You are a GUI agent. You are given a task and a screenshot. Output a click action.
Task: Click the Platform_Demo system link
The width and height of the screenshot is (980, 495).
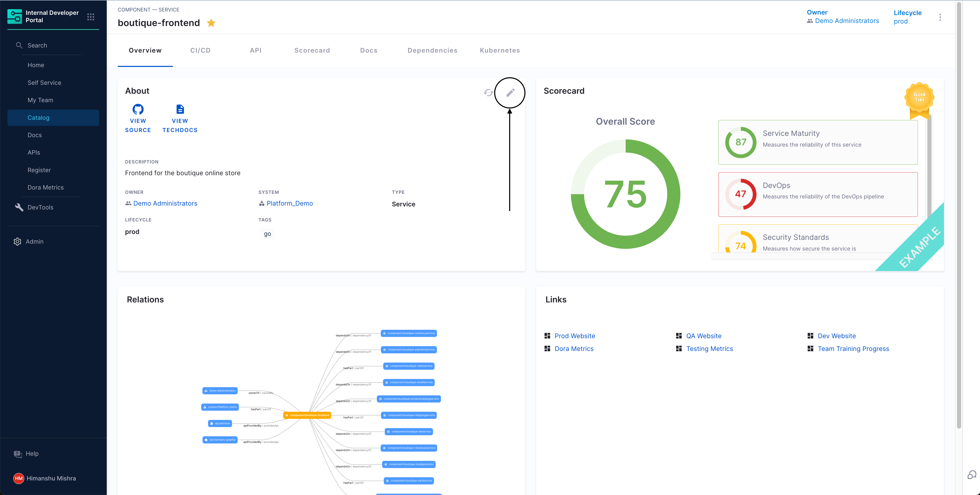(x=289, y=204)
